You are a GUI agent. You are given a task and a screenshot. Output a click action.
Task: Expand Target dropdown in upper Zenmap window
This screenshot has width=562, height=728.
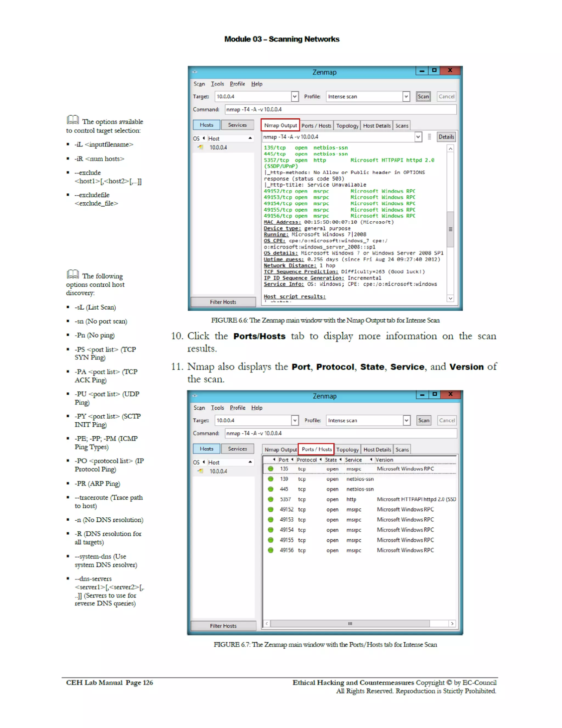295,96
